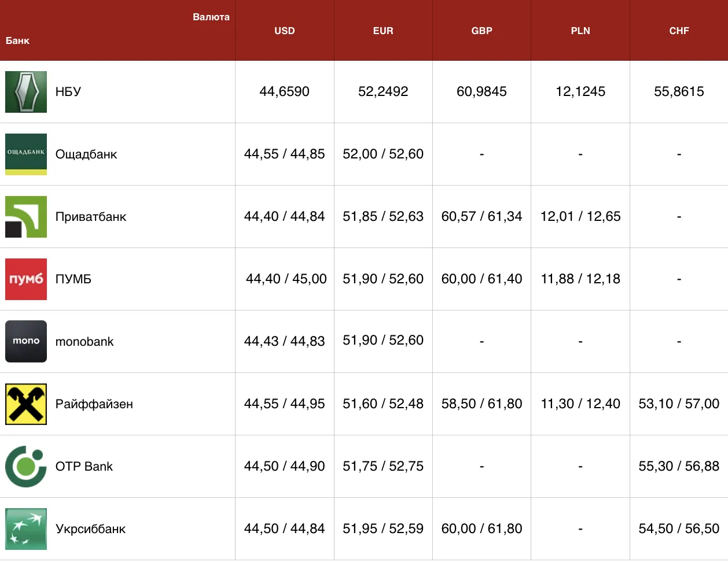Click НБУ USD rate 44,6590

pyautogui.click(x=285, y=91)
